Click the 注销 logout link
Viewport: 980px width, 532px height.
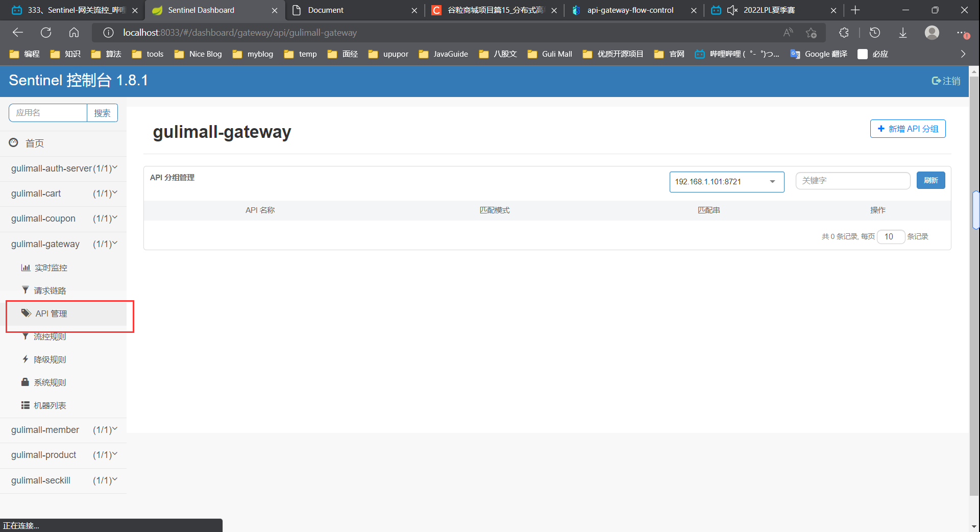click(946, 81)
